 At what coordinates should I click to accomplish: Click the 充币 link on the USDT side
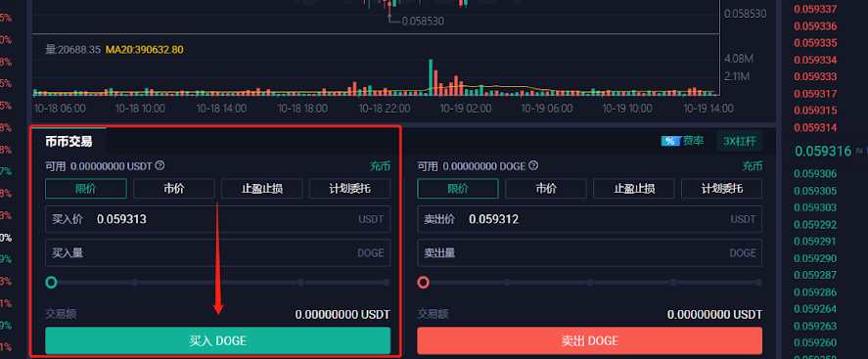pyautogui.click(x=380, y=166)
